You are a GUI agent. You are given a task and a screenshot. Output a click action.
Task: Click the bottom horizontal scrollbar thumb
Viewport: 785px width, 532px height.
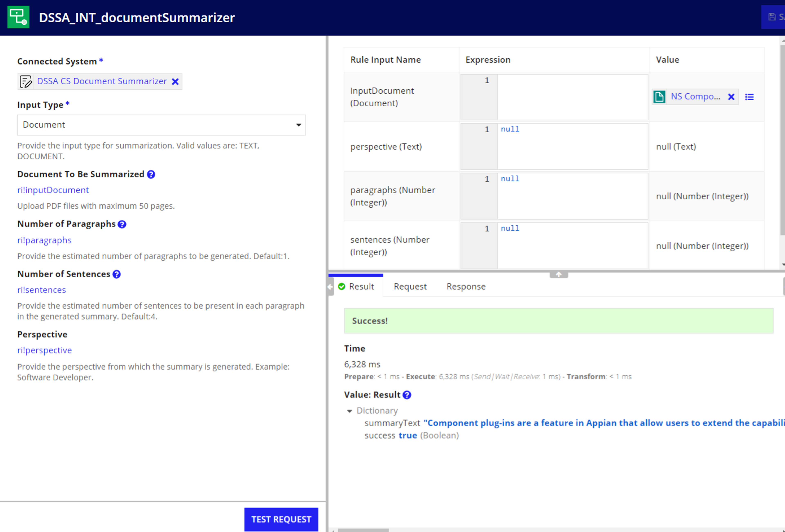(x=363, y=530)
